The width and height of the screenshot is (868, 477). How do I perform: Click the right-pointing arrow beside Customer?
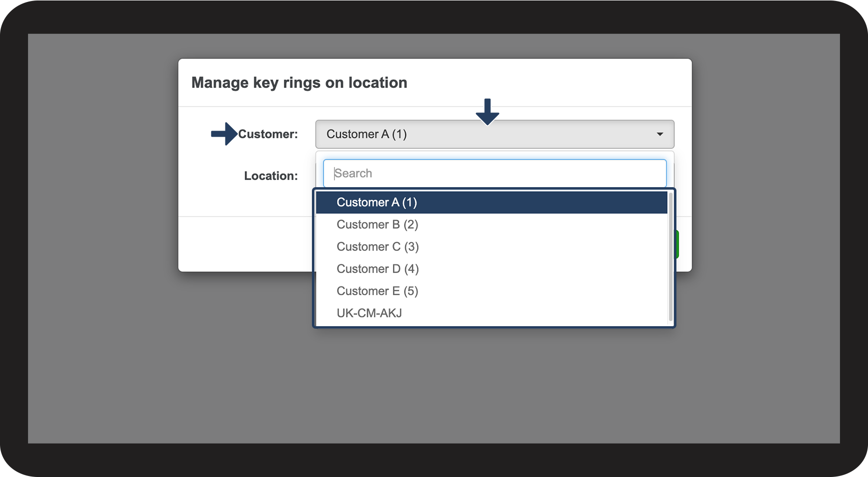tap(224, 134)
